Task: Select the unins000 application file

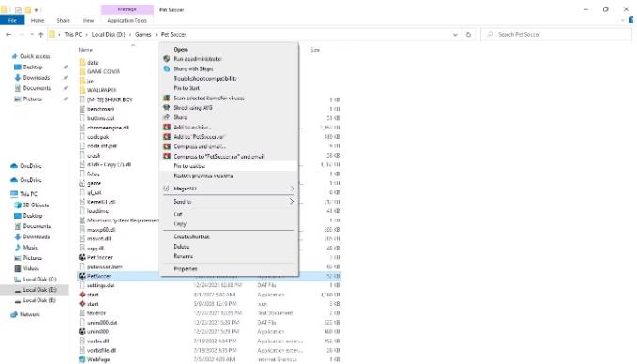Action: coord(98,332)
